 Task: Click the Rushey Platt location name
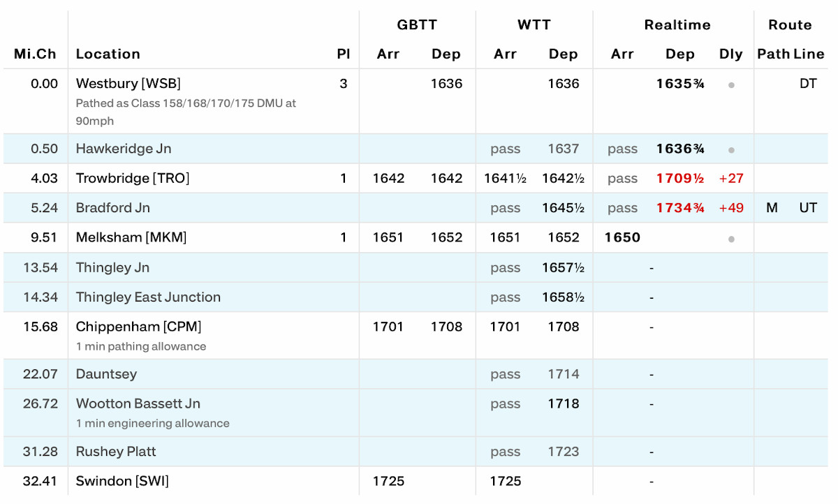pos(116,452)
